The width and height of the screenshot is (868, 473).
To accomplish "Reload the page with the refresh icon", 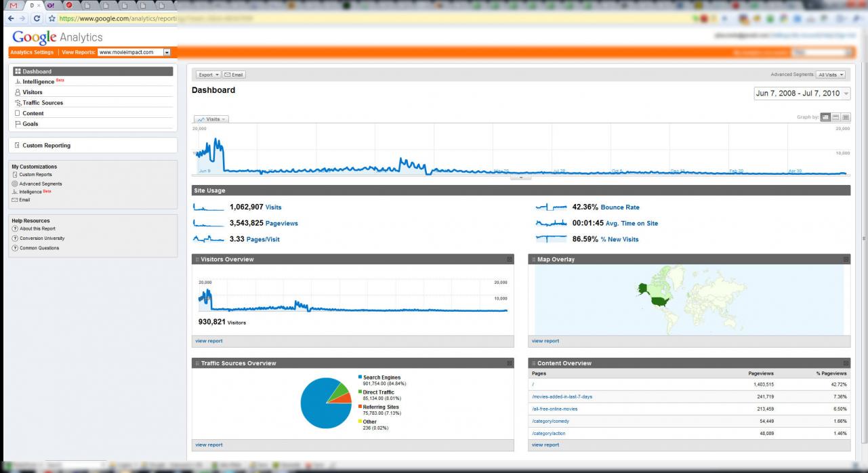I will coord(37,18).
